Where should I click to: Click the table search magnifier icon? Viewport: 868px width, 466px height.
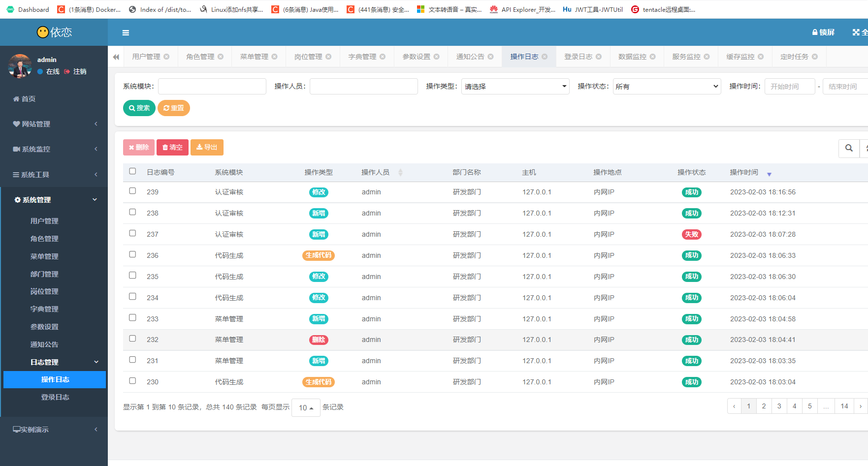pyautogui.click(x=849, y=148)
